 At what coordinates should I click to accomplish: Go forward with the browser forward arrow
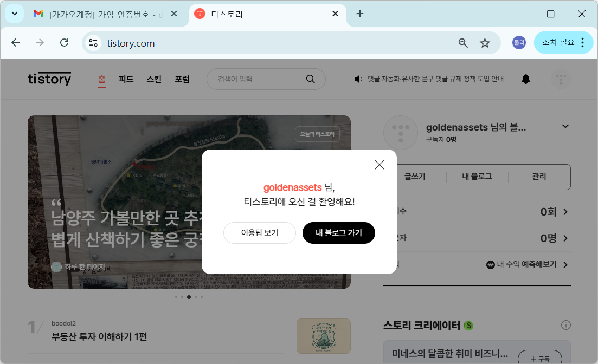click(x=40, y=42)
